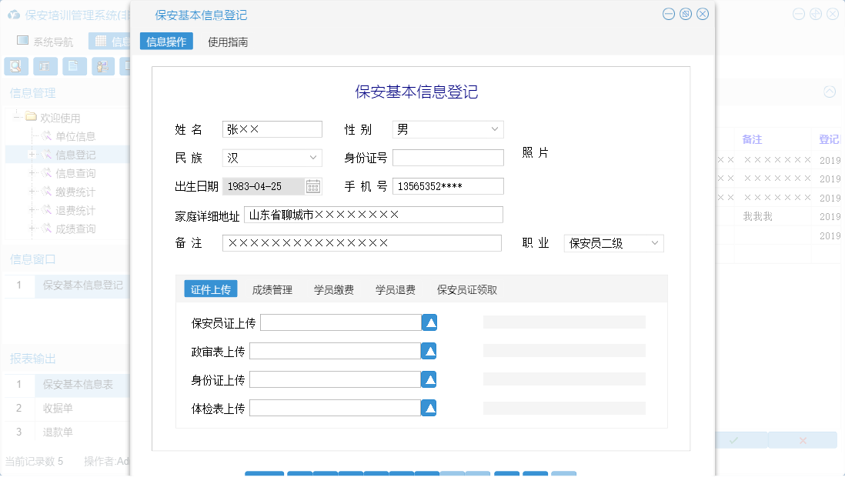Click the 姓名 name input field
Viewport: 845px width, 504px height.
pos(272,129)
